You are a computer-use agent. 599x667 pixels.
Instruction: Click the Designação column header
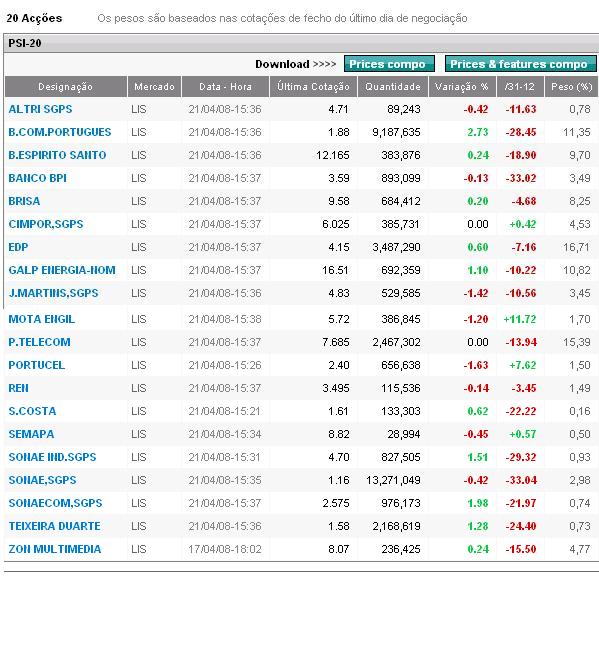coord(66,87)
